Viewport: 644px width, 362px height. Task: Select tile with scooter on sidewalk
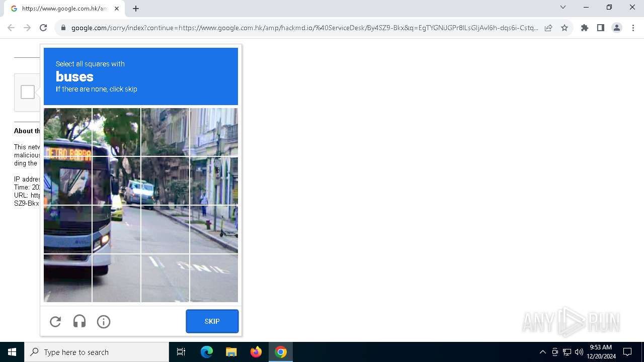click(x=214, y=229)
